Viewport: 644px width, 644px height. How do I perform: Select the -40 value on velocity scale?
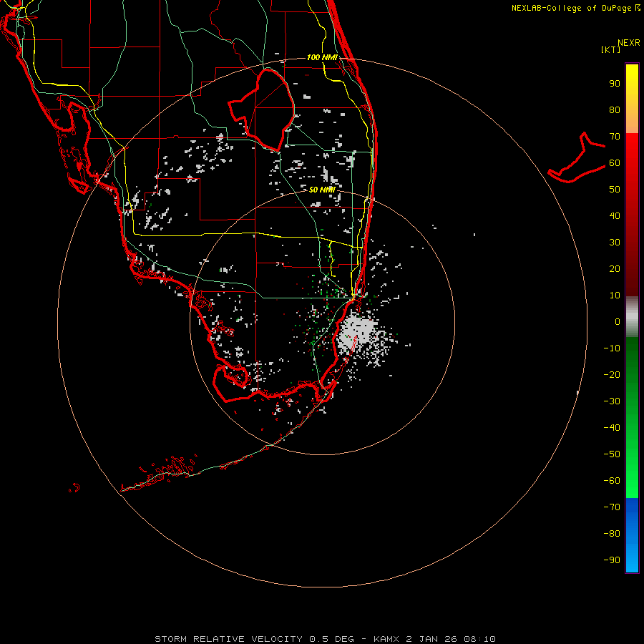612,428
